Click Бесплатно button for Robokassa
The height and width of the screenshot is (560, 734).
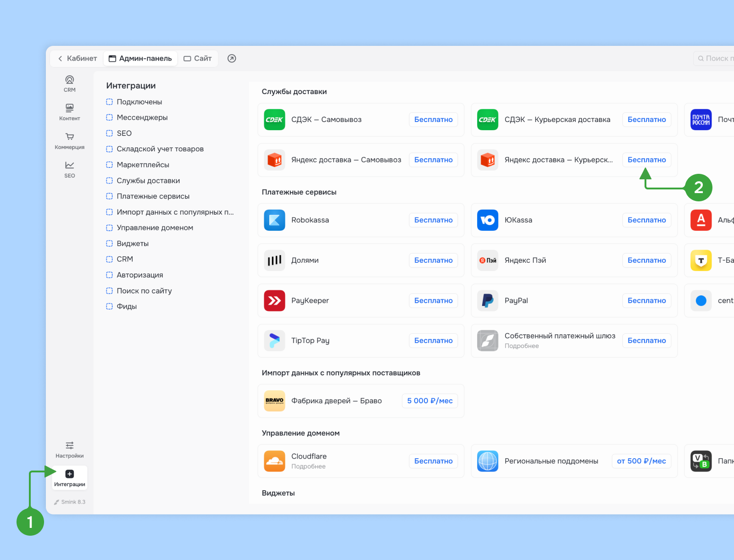434,220
